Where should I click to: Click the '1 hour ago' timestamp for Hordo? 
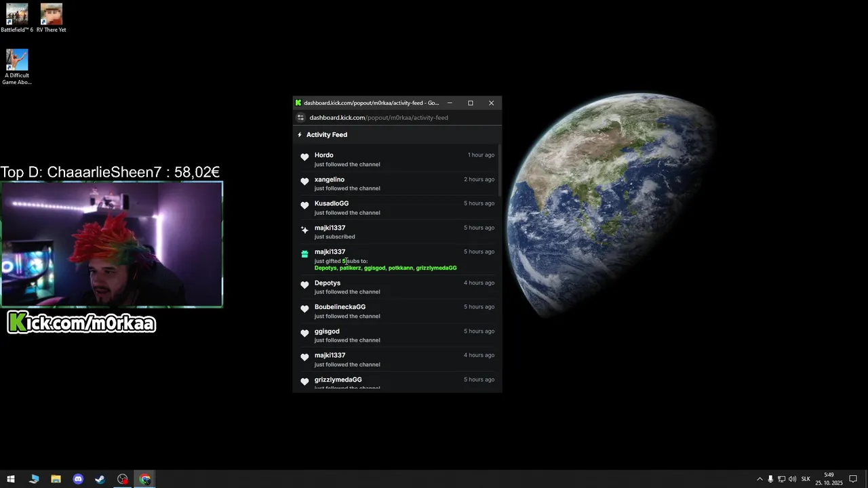(481, 155)
